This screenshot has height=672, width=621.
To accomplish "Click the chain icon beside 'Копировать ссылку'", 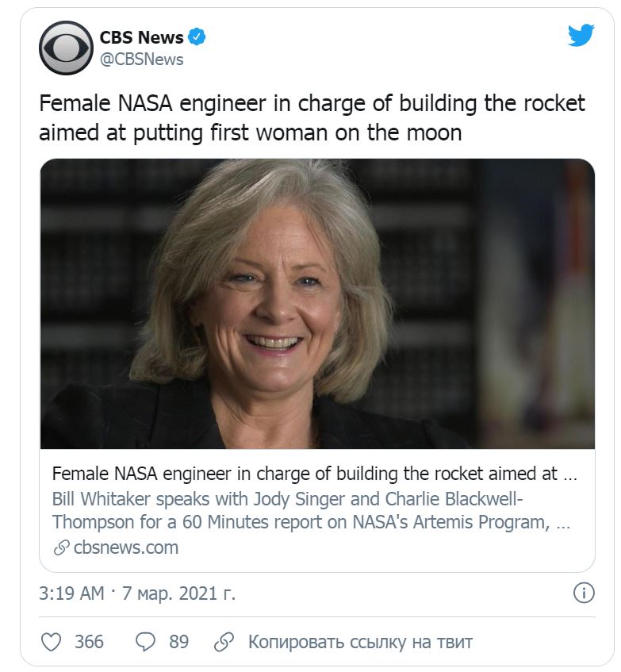I will [x=225, y=641].
